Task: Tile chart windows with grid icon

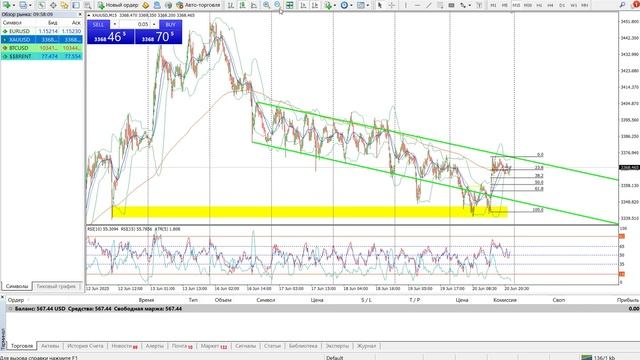Action: click(x=289, y=5)
